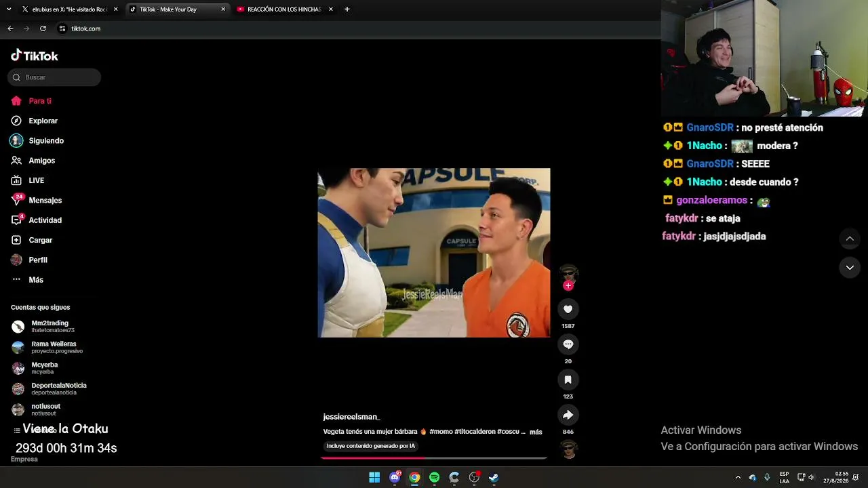This screenshot has height=488, width=868.
Task: Pause the playing TikTok video
Action: [x=434, y=253]
